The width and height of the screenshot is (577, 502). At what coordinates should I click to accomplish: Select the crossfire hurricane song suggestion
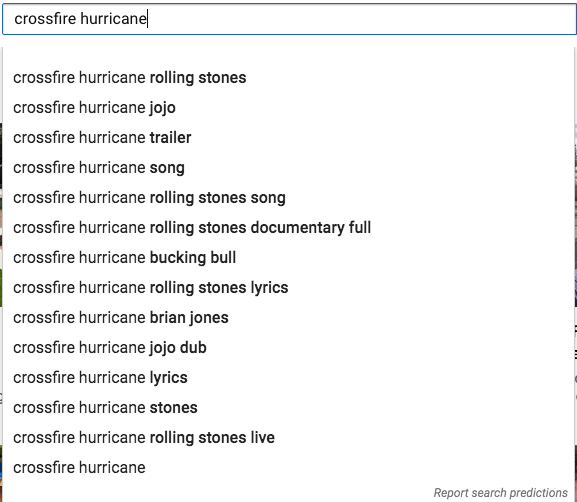288,168
